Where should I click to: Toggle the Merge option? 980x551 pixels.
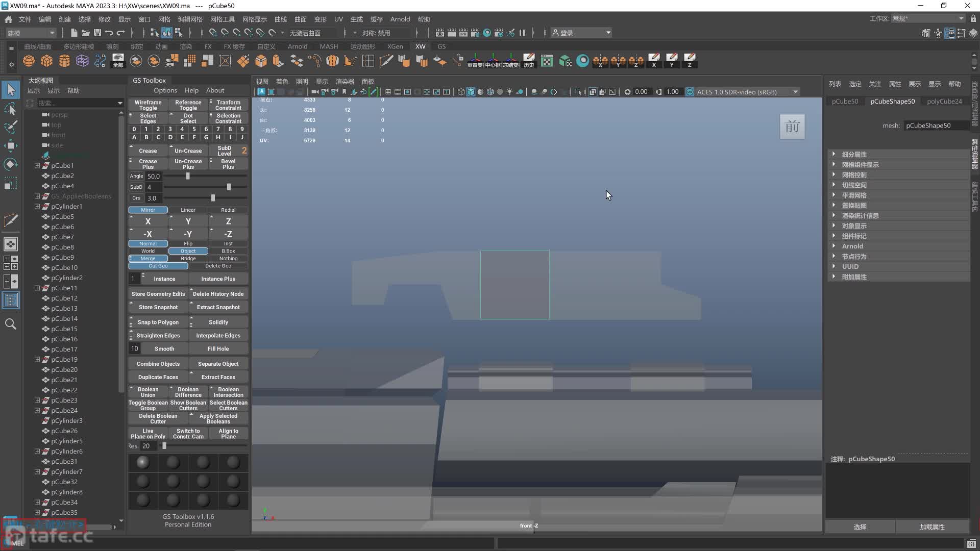click(x=148, y=259)
